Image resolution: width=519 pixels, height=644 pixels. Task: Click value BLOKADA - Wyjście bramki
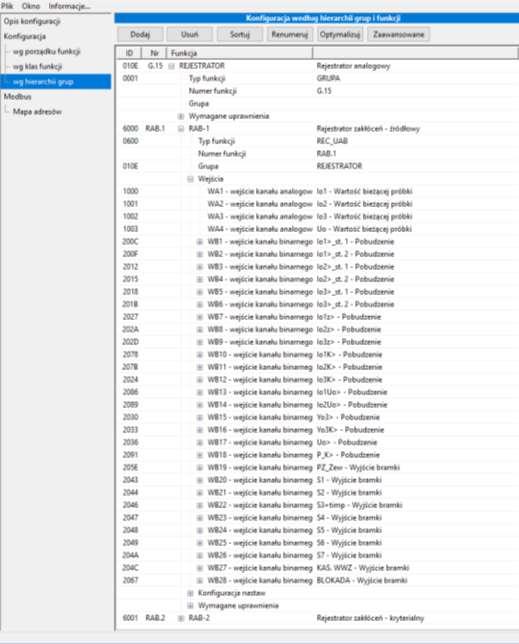coord(362,581)
